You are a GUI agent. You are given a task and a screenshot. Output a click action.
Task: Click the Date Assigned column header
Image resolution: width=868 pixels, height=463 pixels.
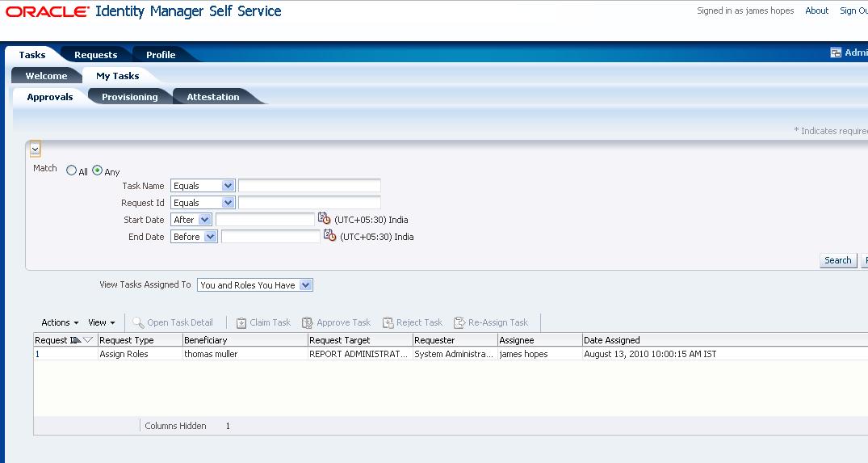click(725, 340)
